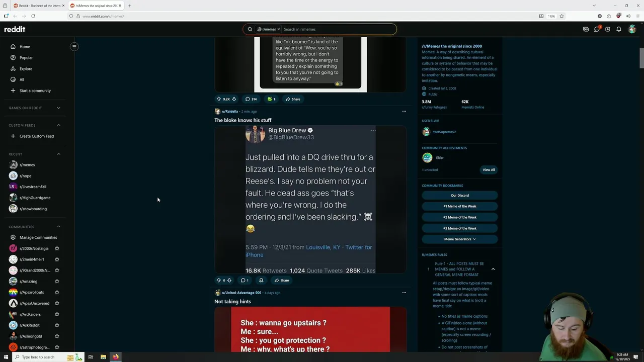Open Our Discord bookmark

pos(460,196)
